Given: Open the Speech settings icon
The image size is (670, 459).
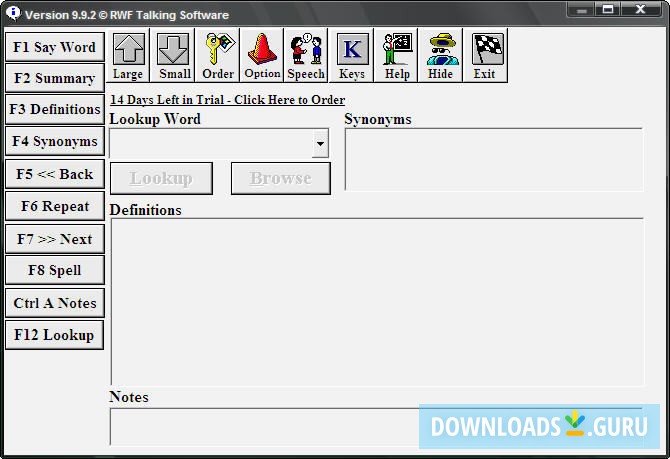Looking at the screenshot, I should (306, 56).
